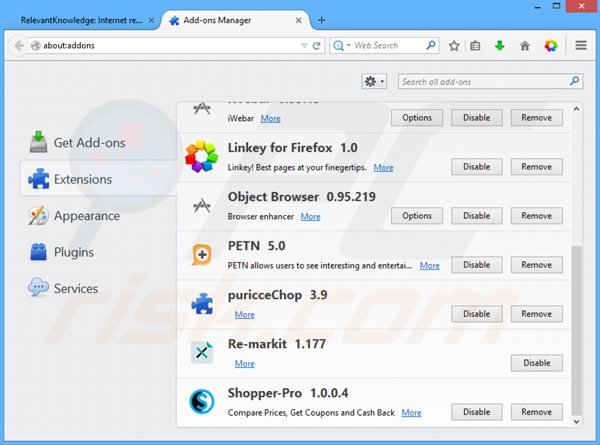This screenshot has width=600, height=445.
Task: Click the Shopper-Pro extension icon
Action: [201, 402]
